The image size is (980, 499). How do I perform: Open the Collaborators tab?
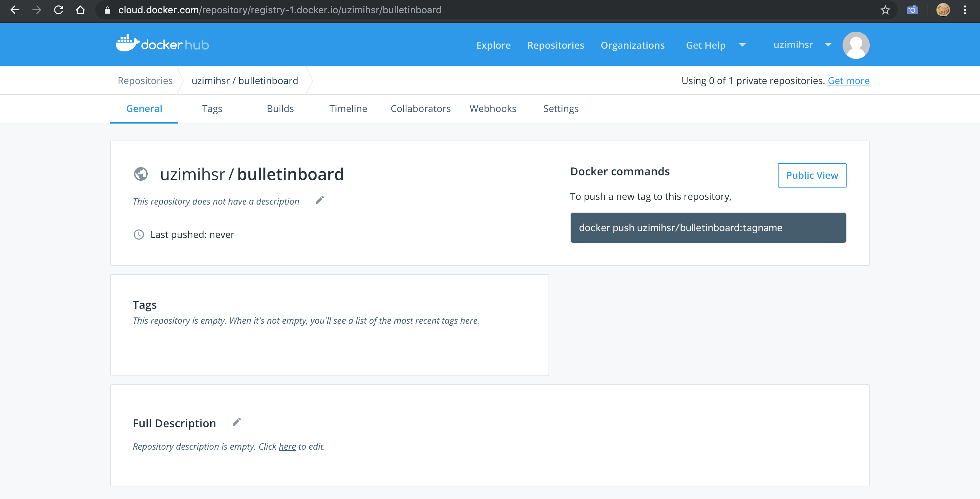[420, 109]
